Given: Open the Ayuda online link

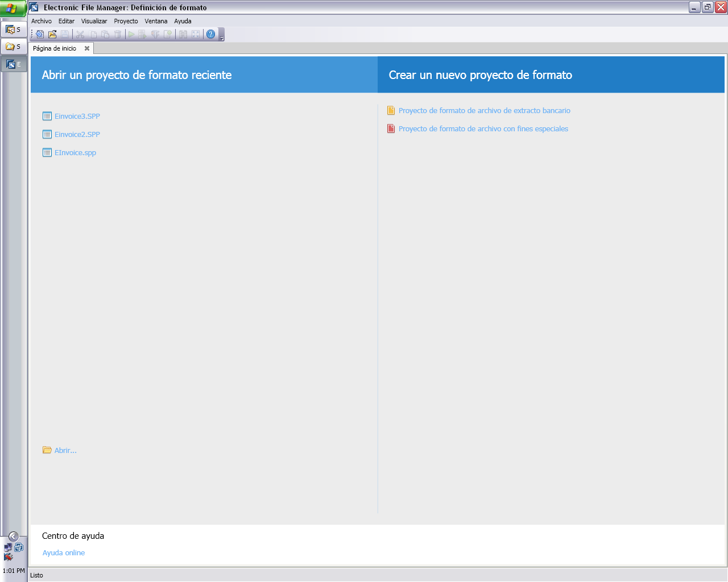Looking at the screenshot, I should click(x=63, y=552).
